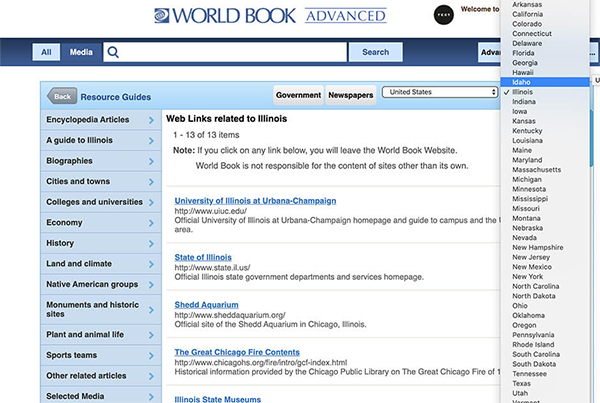The height and width of the screenshot is (403, 600).
Task: Click inside the search text field
Action: [225, 52]
